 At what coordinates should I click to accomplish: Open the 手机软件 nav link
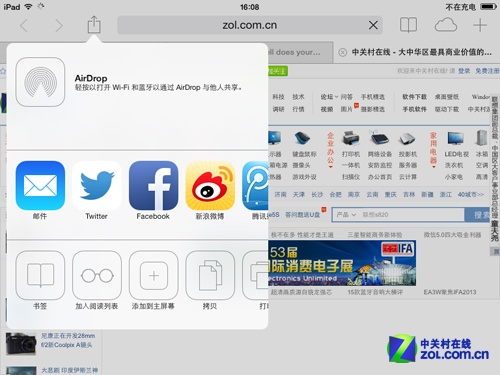tap(414, 109)
